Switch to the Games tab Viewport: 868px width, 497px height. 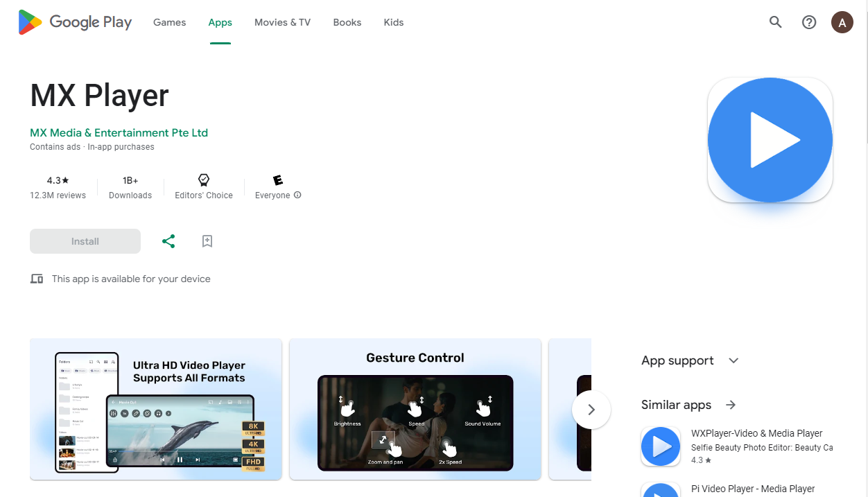point(169,21)
